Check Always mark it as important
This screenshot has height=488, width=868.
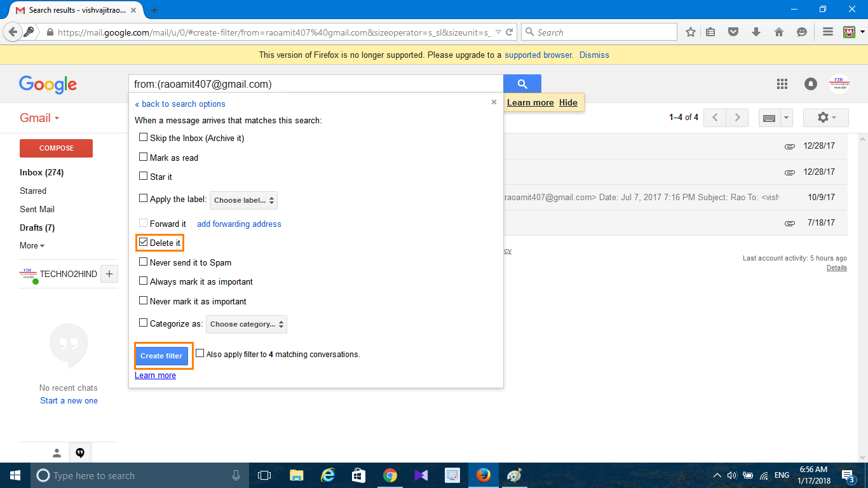[x=143, y=281]
